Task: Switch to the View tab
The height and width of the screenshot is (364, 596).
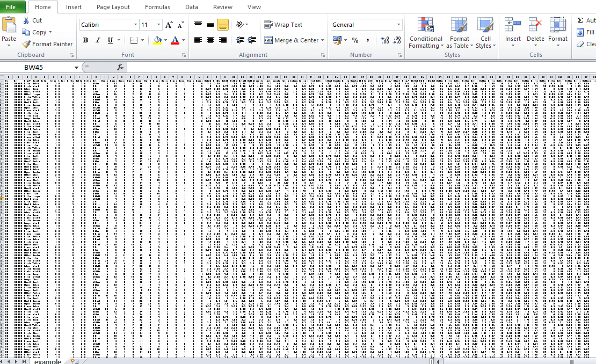Action: [x=254, y=7]
